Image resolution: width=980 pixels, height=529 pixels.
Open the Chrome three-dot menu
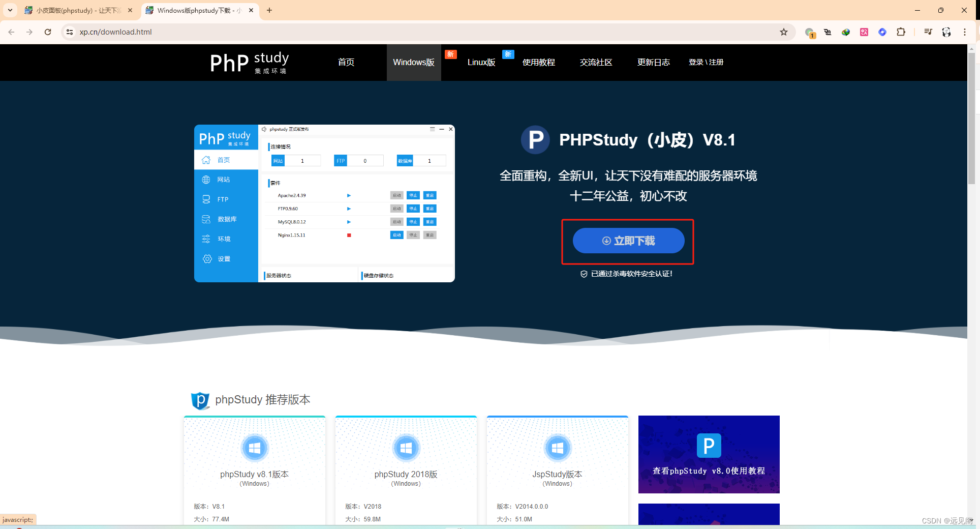[965, 32]
